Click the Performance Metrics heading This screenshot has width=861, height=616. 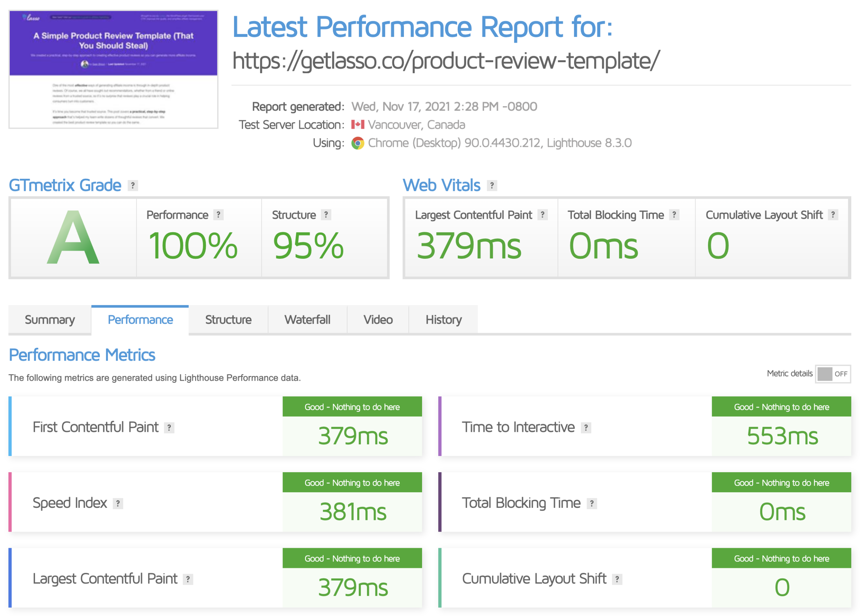(x=82, y=356)
